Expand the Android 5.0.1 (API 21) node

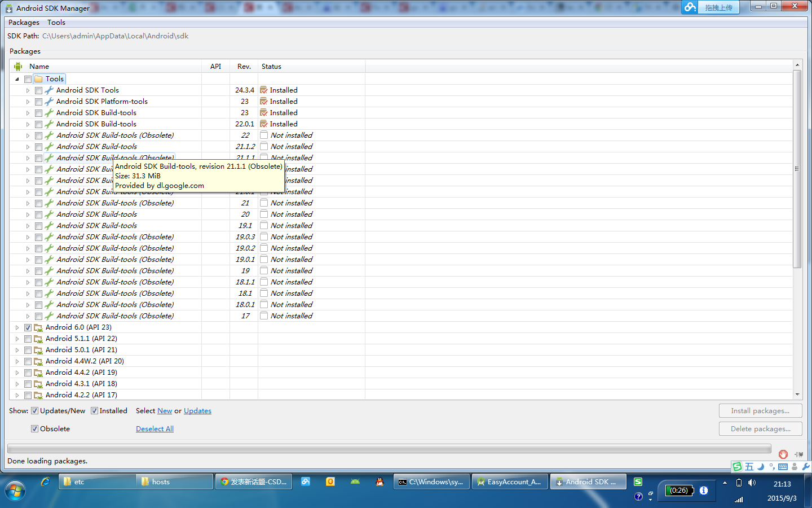coord(17,350)
